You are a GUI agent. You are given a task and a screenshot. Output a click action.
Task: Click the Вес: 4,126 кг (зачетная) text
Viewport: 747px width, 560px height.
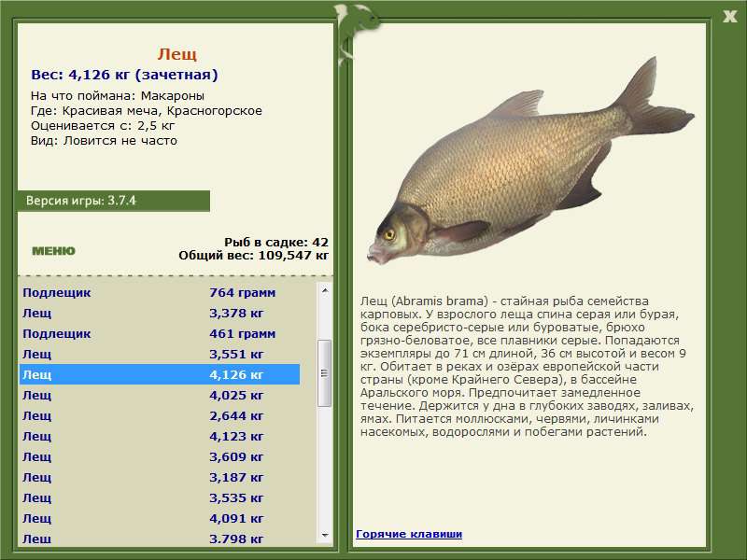[124, 75]
